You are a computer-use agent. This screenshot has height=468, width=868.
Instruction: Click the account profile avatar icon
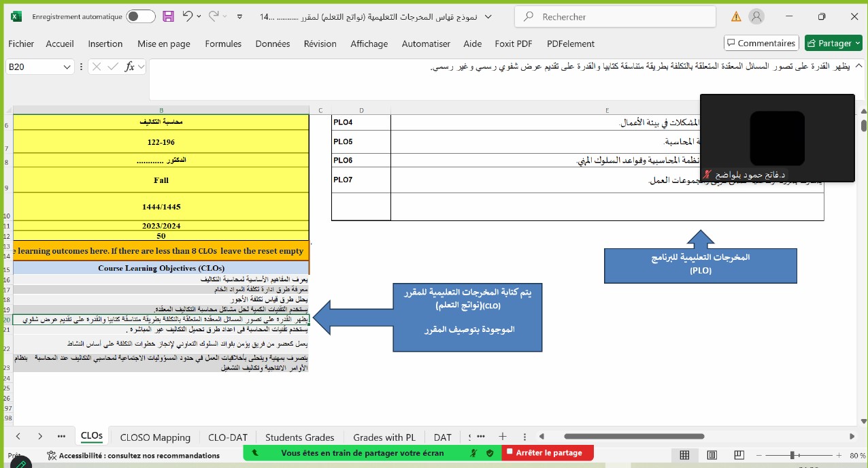pos(756,16)
